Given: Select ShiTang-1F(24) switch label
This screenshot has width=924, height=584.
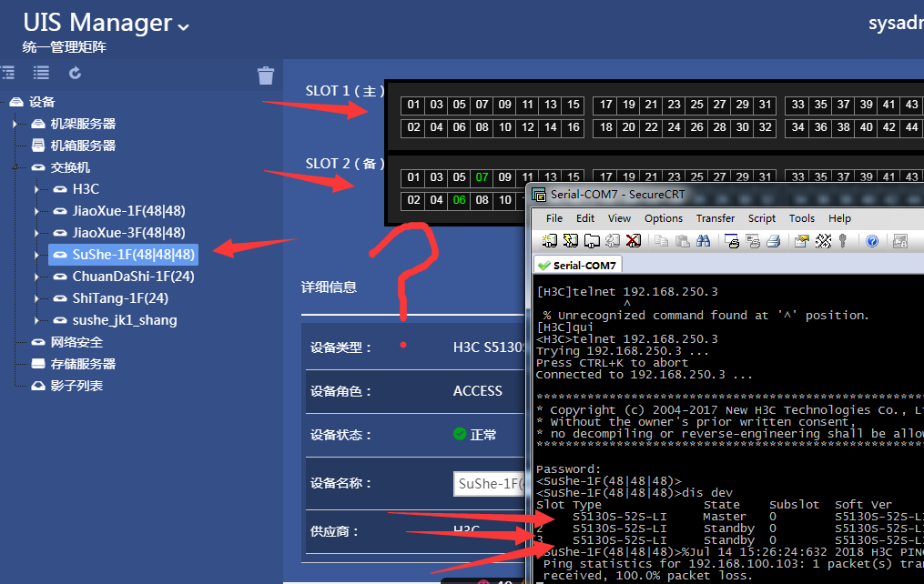Looking at the screenshot, I should [120, 297].
